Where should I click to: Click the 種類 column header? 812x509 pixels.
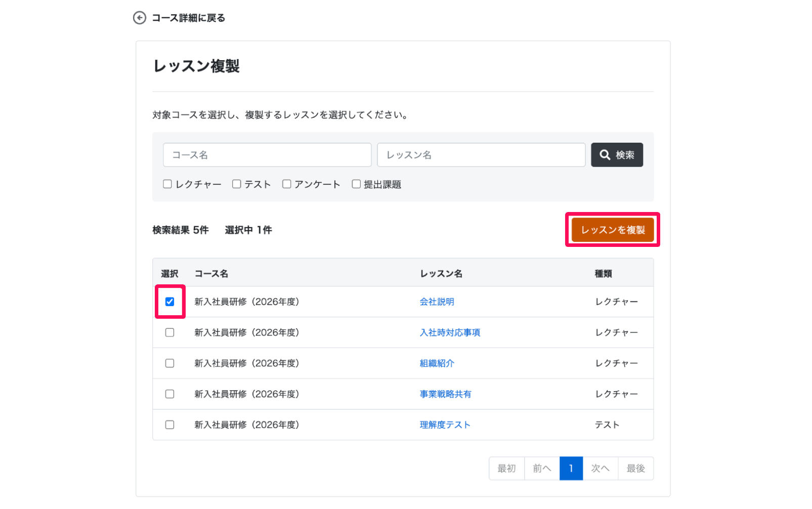pos(603,274)
